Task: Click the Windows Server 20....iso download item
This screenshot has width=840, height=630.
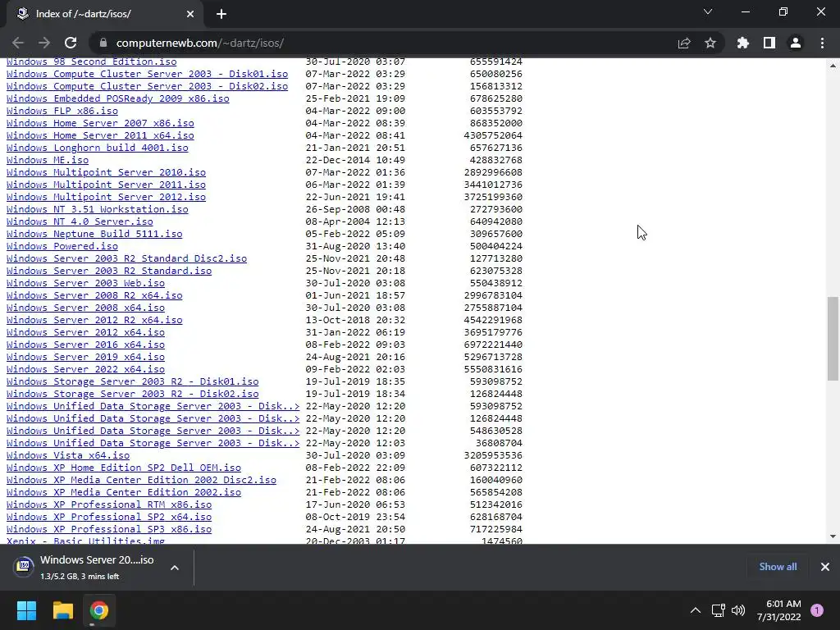Action: coord(97,567)
